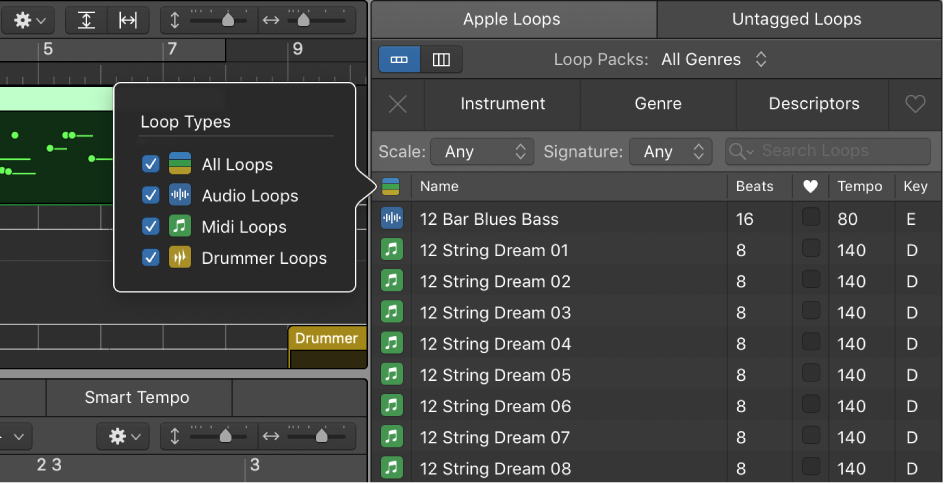Switch loop browser to button view

pyautogui.click(x=399, y=60)
